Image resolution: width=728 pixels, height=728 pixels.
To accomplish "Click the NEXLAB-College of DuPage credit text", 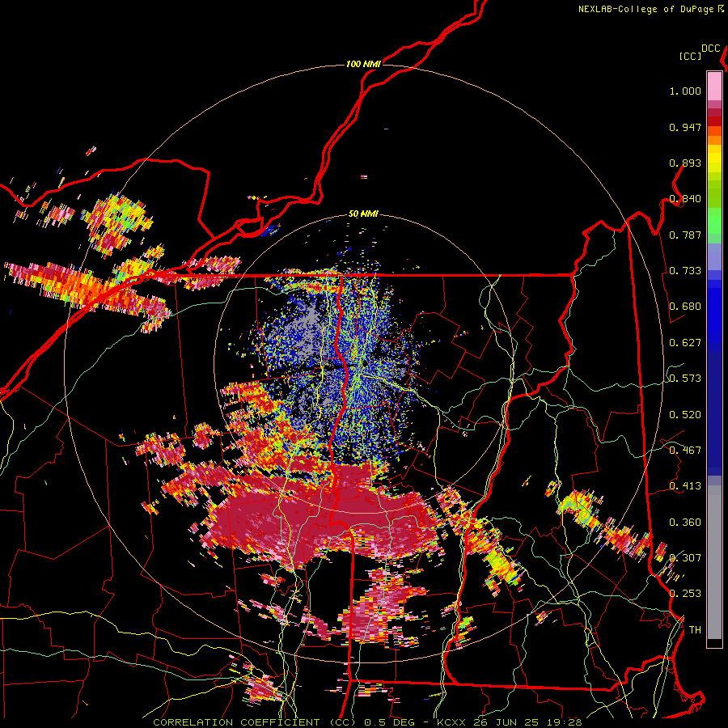I will click(646, 9).
